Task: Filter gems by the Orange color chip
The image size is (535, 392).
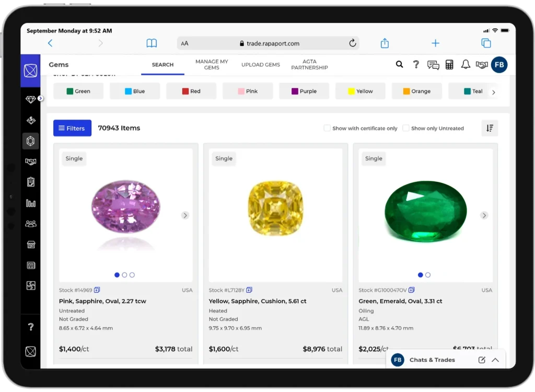Action: click(x=416, y=91)
